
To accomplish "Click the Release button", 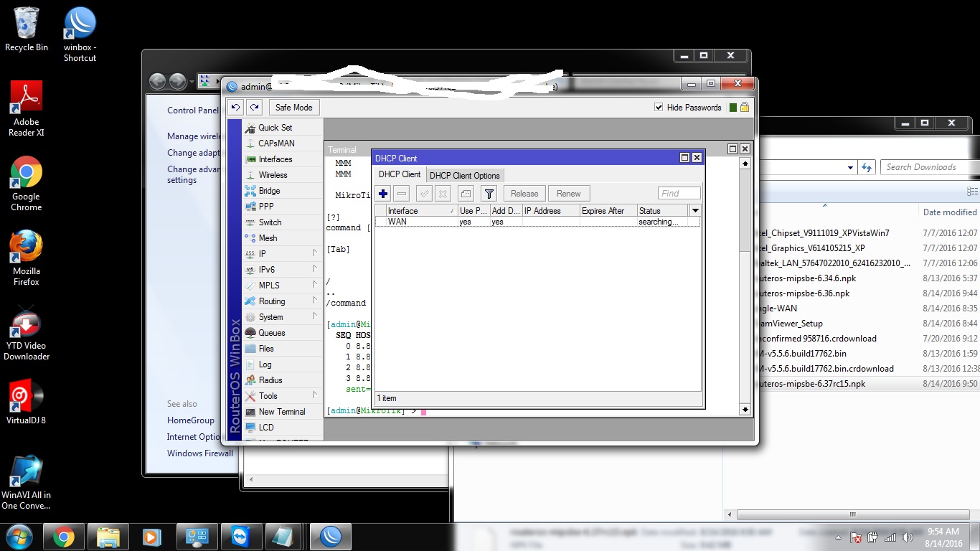I will [524, 194].
